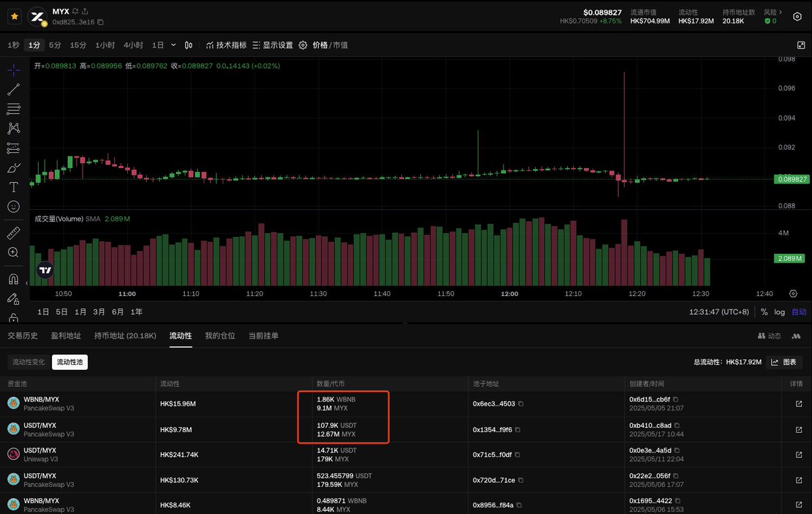Switch to 市值 market cap view
Viewport: 812px width, 514px height.
point(340,45)
